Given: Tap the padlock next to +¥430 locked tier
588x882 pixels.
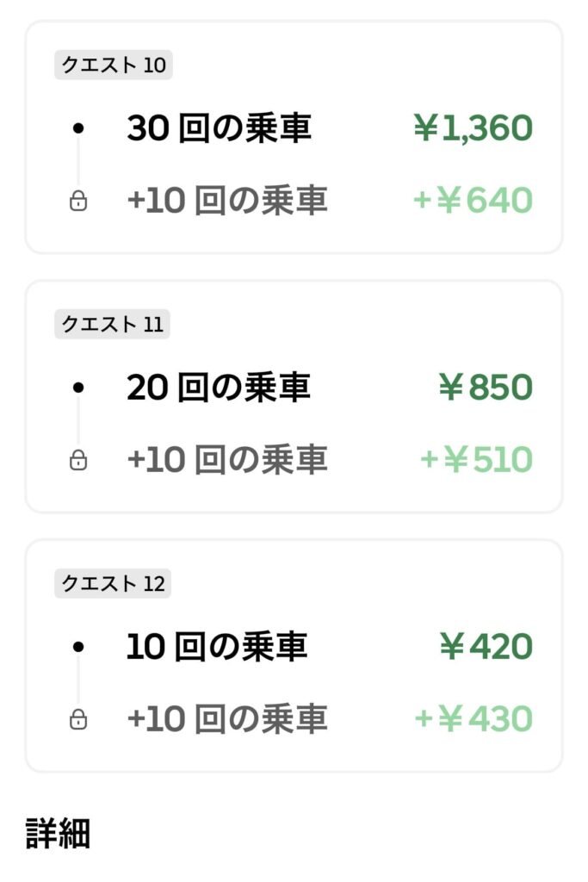Looking at the screenshot, I should 80,717.
